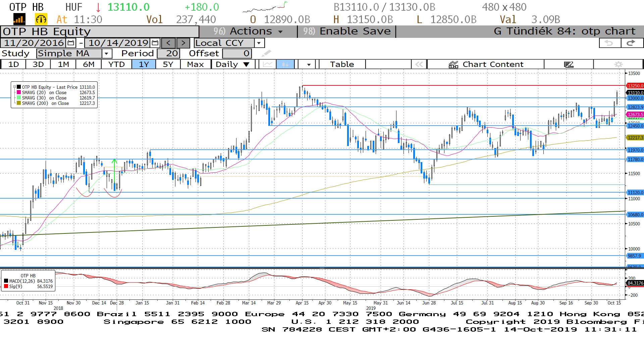Click the 84.3176 MACD axis label
Viewport: 644px width, 348px height.
coord(635,283)
